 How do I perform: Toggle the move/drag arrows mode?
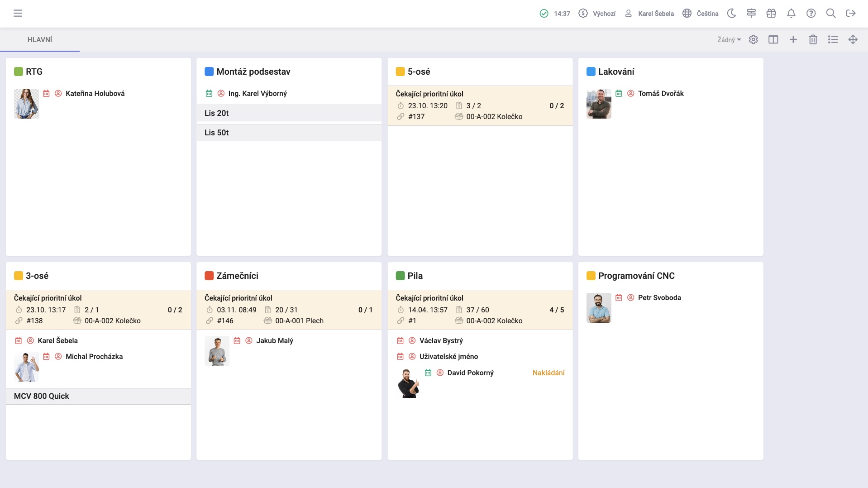coord(853,39)
